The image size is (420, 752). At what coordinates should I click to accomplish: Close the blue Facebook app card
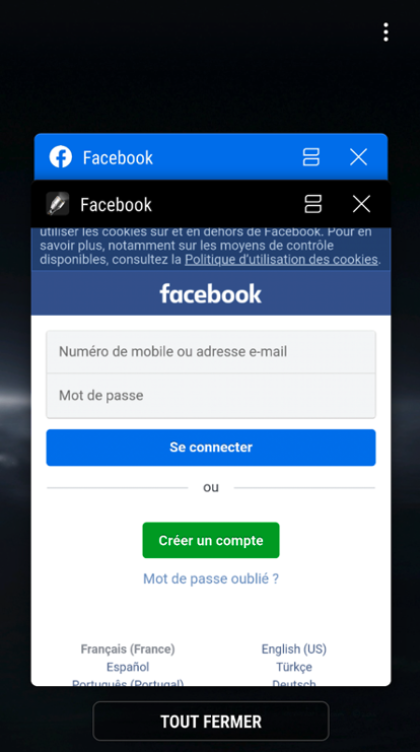click(358, 157)
